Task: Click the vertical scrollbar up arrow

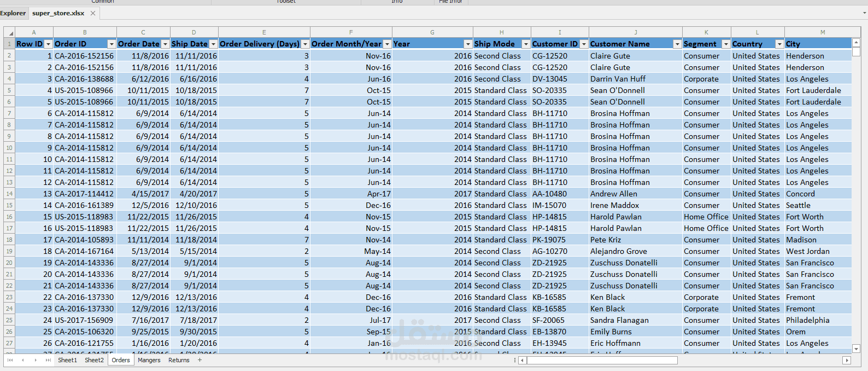Action: [857, 42]
